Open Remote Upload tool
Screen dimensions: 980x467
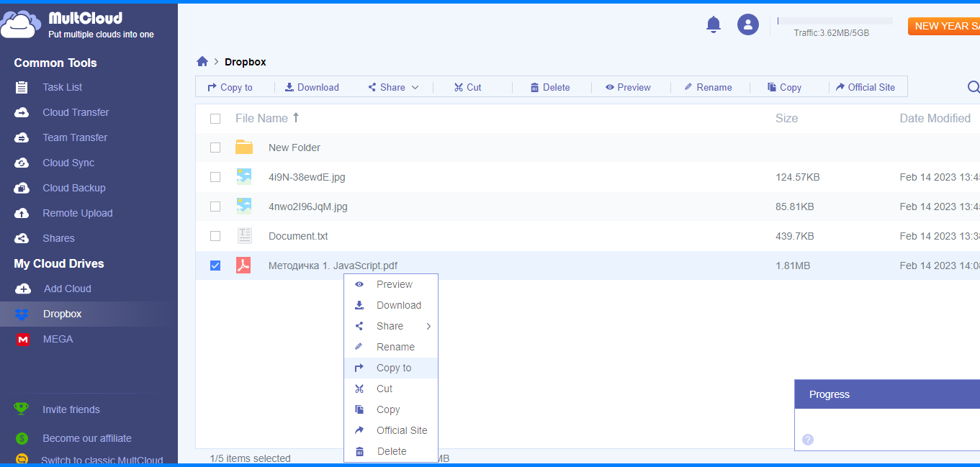click(77, 213)
